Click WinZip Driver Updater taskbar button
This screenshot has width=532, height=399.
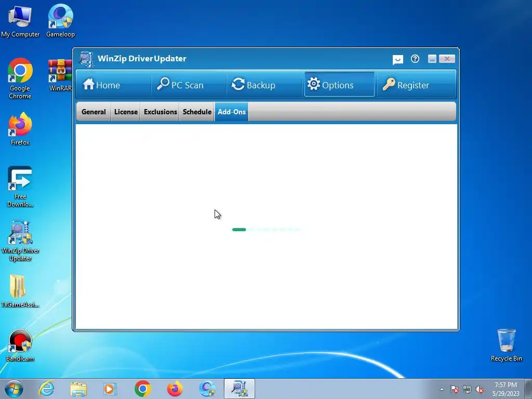[x=239, y=389]
